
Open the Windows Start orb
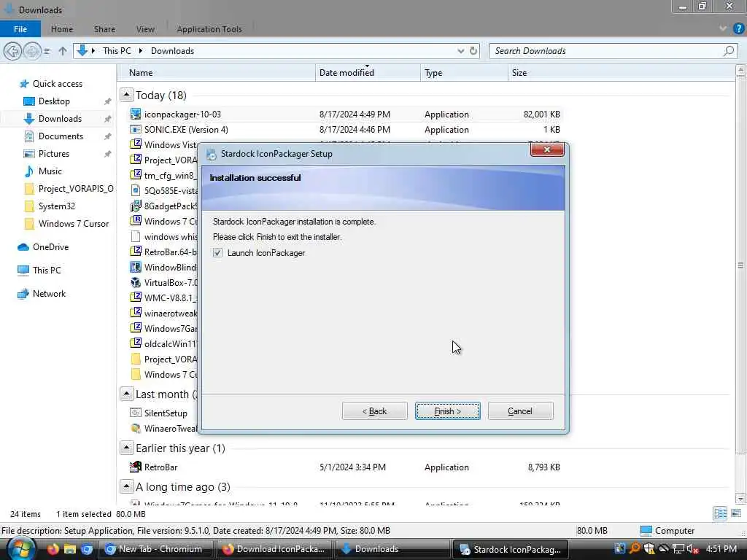click(20, 549)
